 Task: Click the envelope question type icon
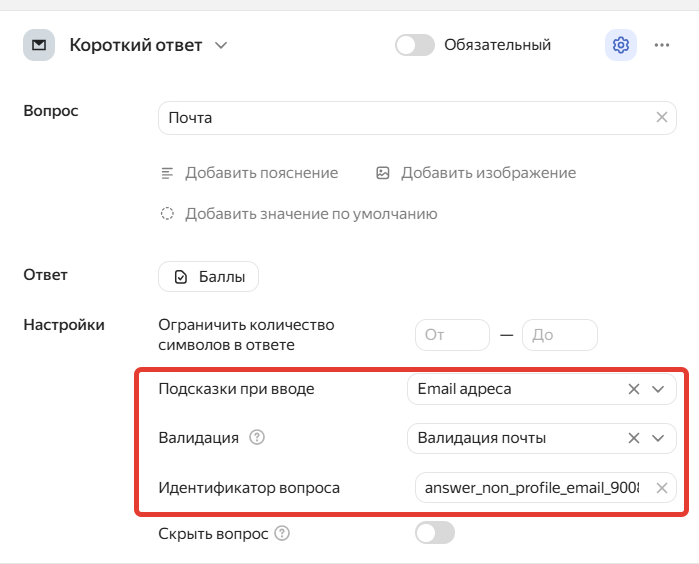(x=39, y=45)
